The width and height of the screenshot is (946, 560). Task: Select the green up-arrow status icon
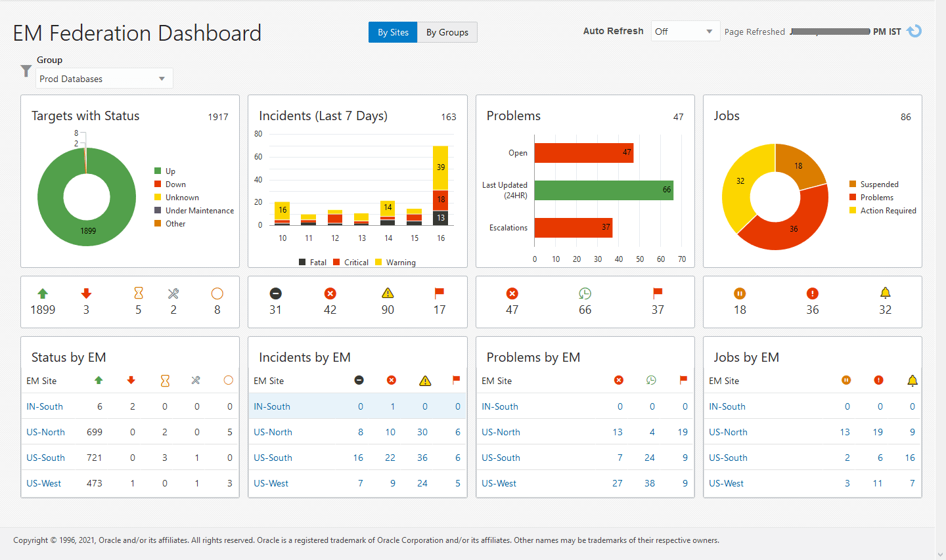tap(43, 293)
